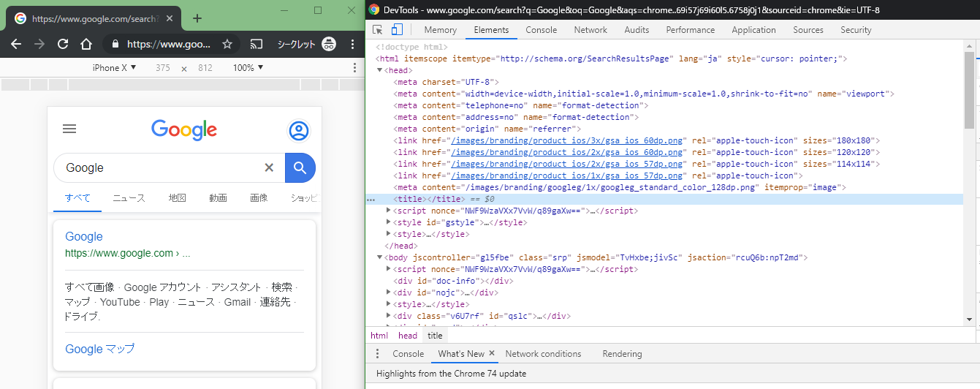The height and width of the screenshot is (389, 980).
Task: Click the title breadcrumb item
Action: [x=435, y=336]
